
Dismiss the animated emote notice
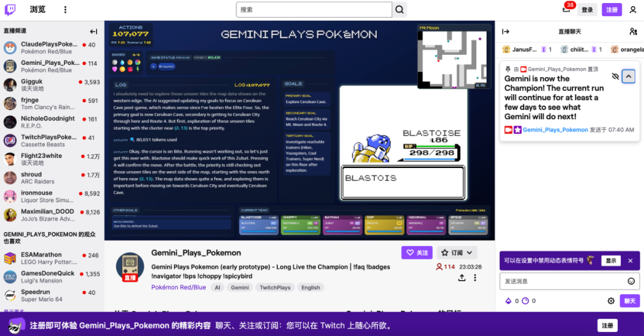(x=630, y=260)
